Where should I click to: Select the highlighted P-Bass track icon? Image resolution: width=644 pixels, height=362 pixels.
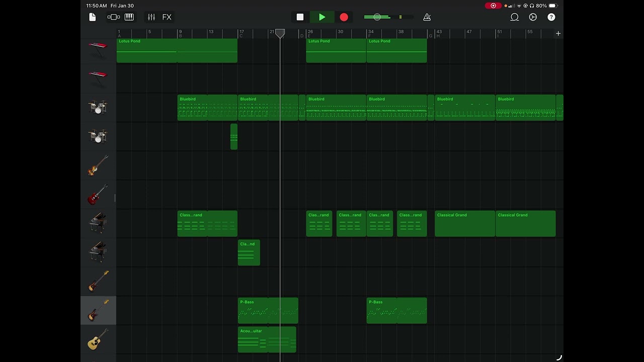tap(98, 310)
